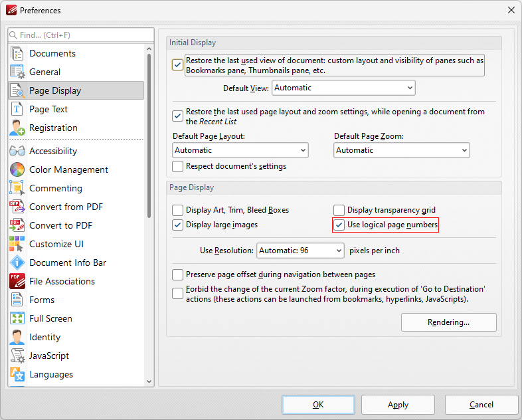Image resolution: width=522 pixels, height=420 pixels.
Task: Click the Languages translate icon
Action: tap(17, 374)
